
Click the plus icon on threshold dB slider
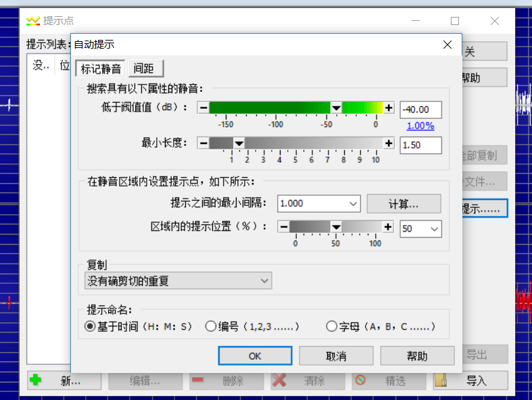tap(389, 108)
